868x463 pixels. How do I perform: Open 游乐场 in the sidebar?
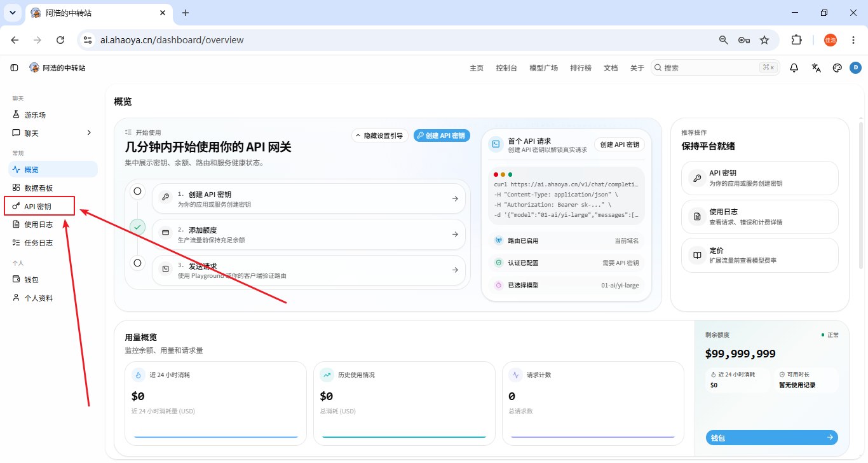53,115
